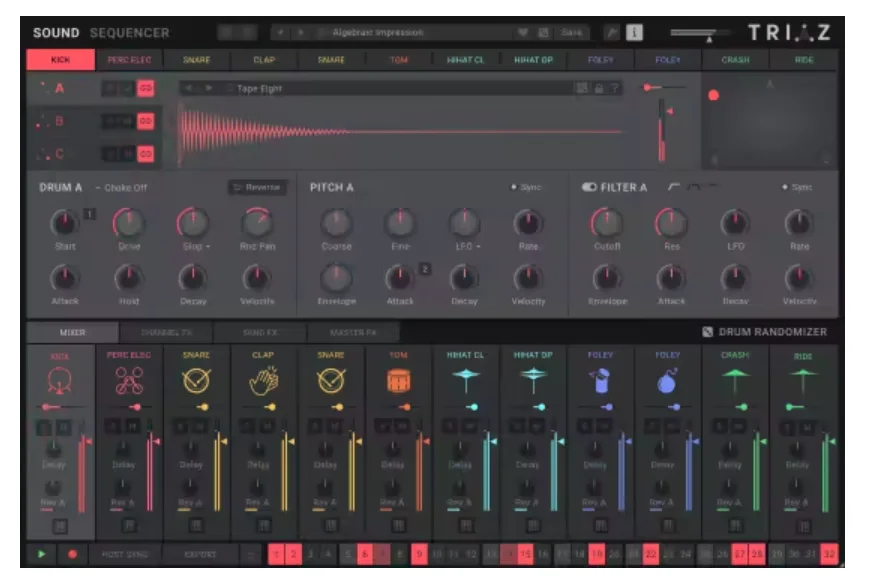The height and width of the screenshot is (586, 870).
Task: Click the Export button
Action: pyautogui.click(x=200, y=554)
